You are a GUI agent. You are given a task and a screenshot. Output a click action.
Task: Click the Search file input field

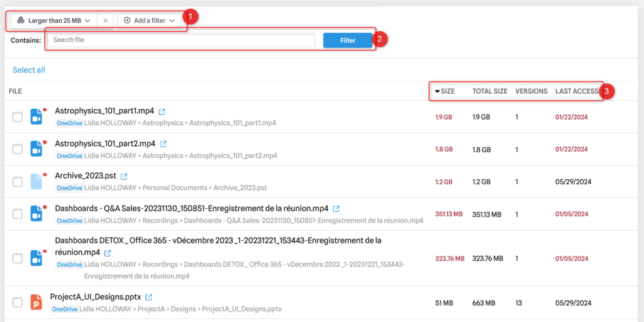[x=181, y=40]
